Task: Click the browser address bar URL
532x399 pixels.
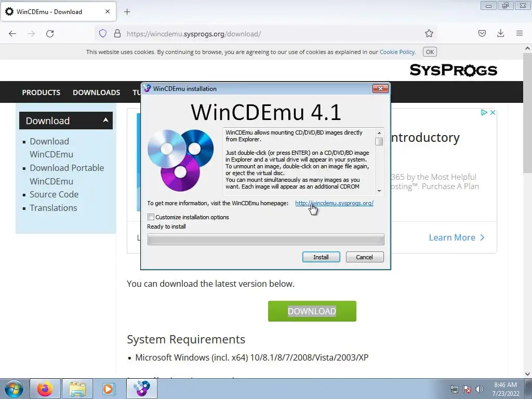Action: (x=194, y=34)
